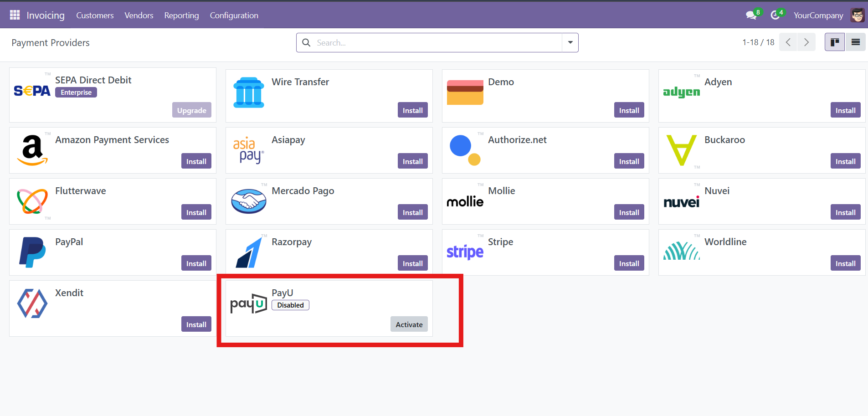The width and height of the screenshot is (868, 416).
Task: Expand the search options dropdown arrow
Action: point(570,42)
